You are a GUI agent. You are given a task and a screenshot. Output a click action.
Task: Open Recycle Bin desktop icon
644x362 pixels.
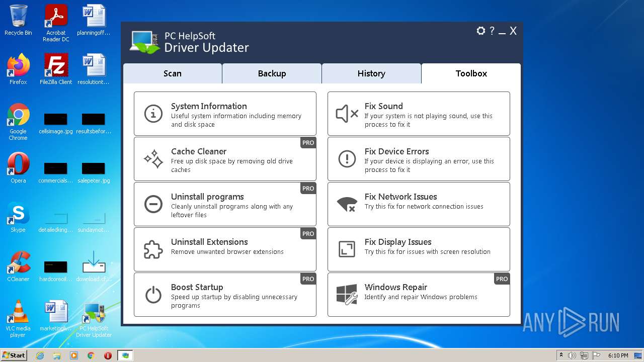(18, 20)
